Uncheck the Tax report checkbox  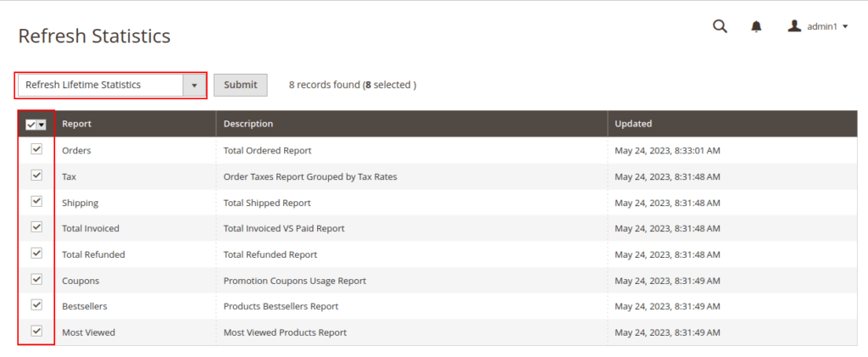tap(36, 176)
